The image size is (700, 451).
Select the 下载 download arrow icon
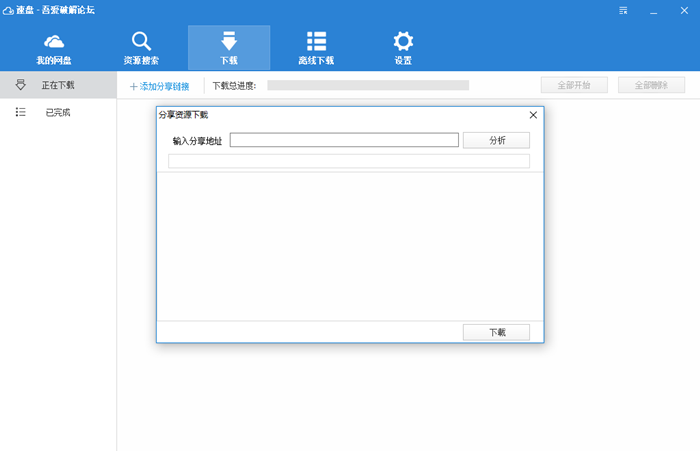click(x=228, y=42)
